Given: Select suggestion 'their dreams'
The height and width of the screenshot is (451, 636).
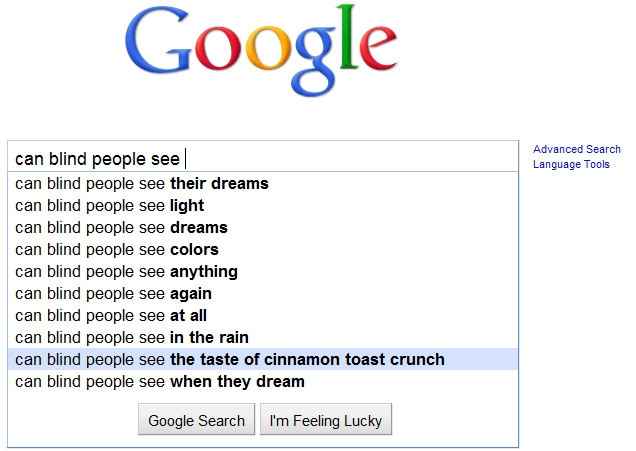Looking at the screenshot, I should (x=263, y=184).
